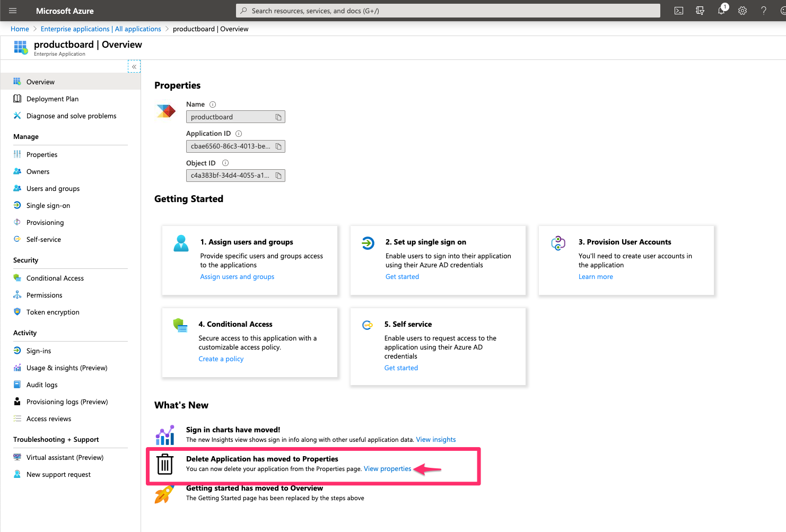Copy the Name field value
The height and width of the screenshot is (532, 786).
[x=278, y=117]
